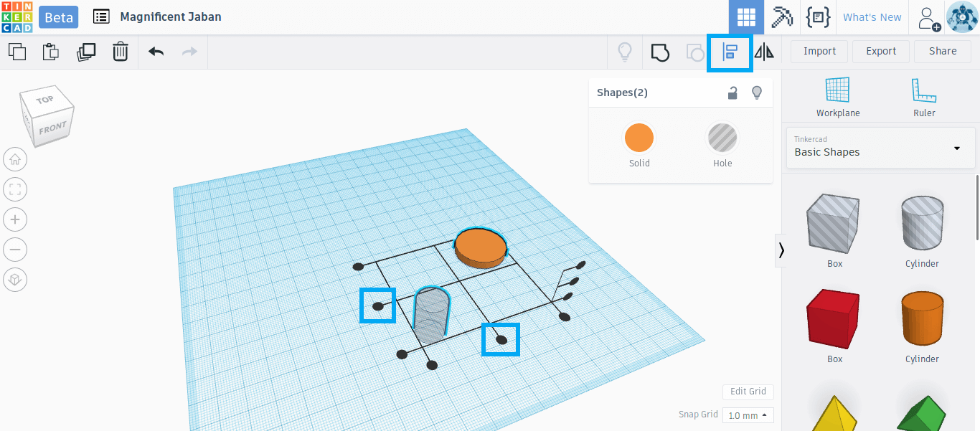The height and width of the screenshot is (431, 980).
Task: Open the Tinkercad dashboard grid menu
Action: point(747,16)
